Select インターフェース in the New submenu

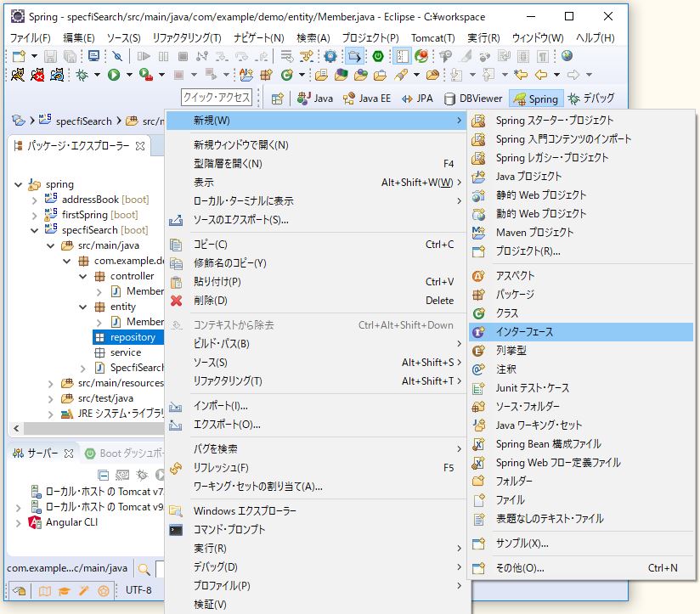coord(581,332)
